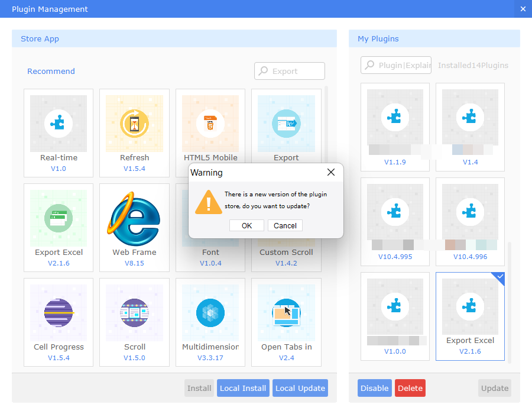
Task: Click the HTML5 Mobile plugin icon
Action: 210,124
